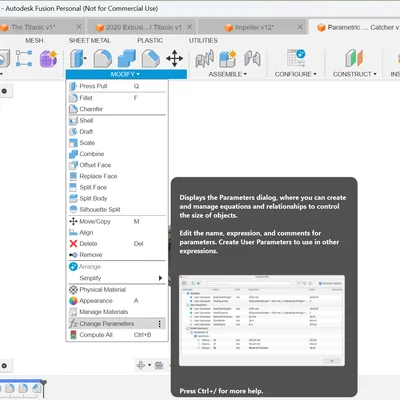This screenshot has width=400, height=400.
Task: Switch to the MESH tab
Action: 34,40
